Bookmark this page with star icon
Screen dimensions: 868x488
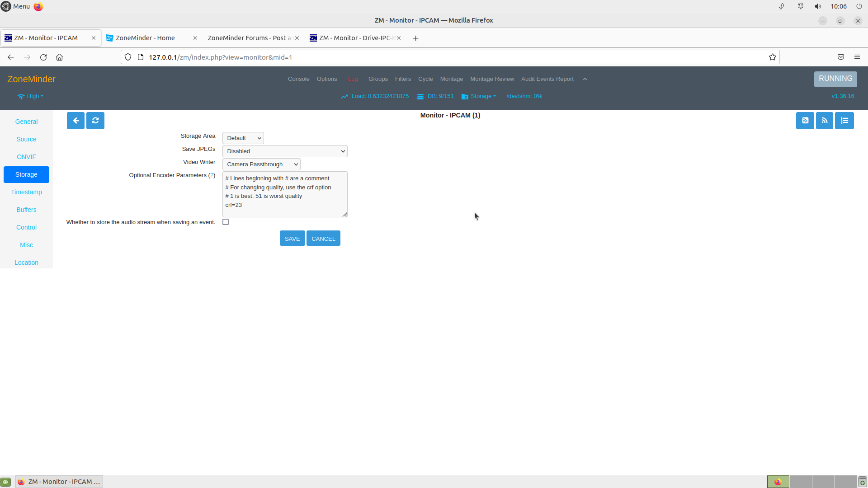click(773, 57)
